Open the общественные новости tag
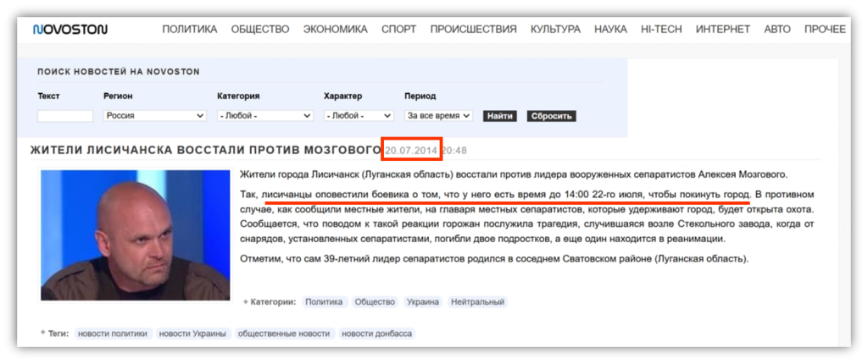This screenshot has width=868, height=364. [x=284, y=334]
